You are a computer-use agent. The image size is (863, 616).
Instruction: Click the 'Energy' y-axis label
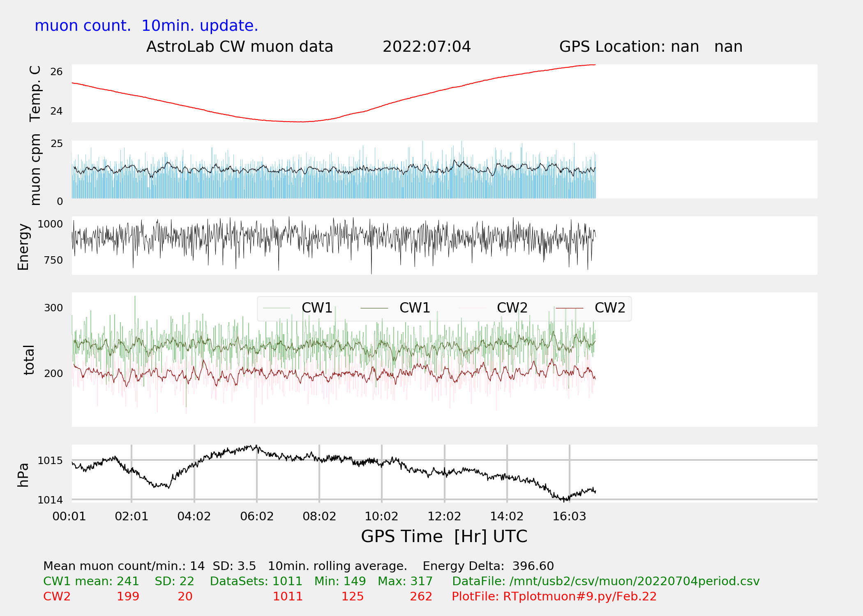pyautogui.click(x=23, y=246)
